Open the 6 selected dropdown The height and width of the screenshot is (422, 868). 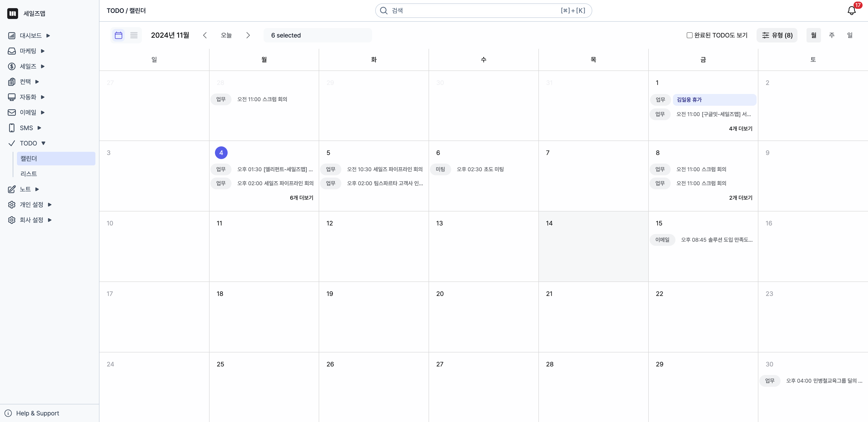pyautogui.click(x=318, y=35)
